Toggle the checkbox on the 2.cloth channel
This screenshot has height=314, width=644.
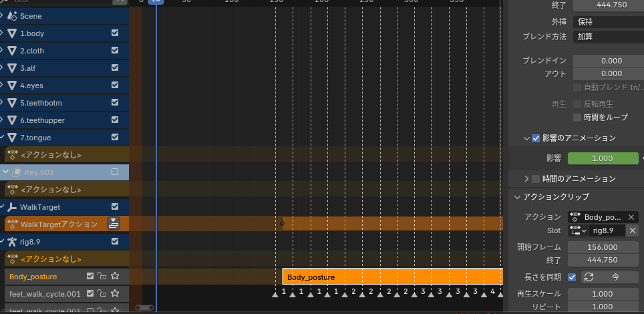(x=115, y=50)
